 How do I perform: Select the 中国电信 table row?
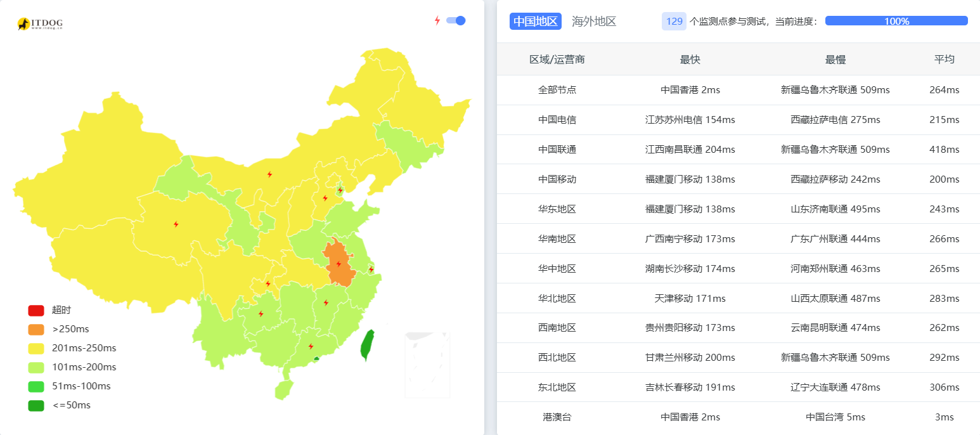click(738, 120)
